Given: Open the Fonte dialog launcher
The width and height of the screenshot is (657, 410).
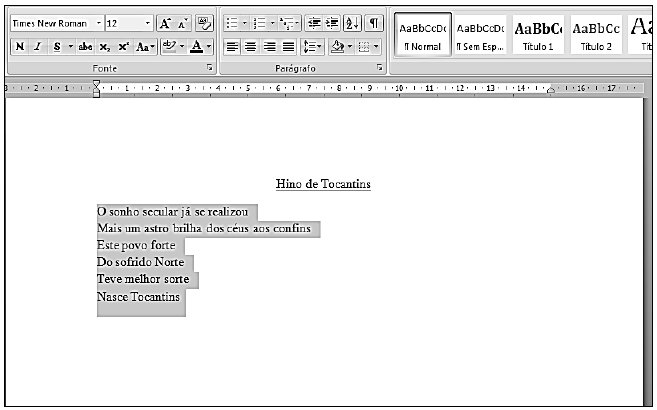Looking at the screenshot, I should [x=210, y=68].
